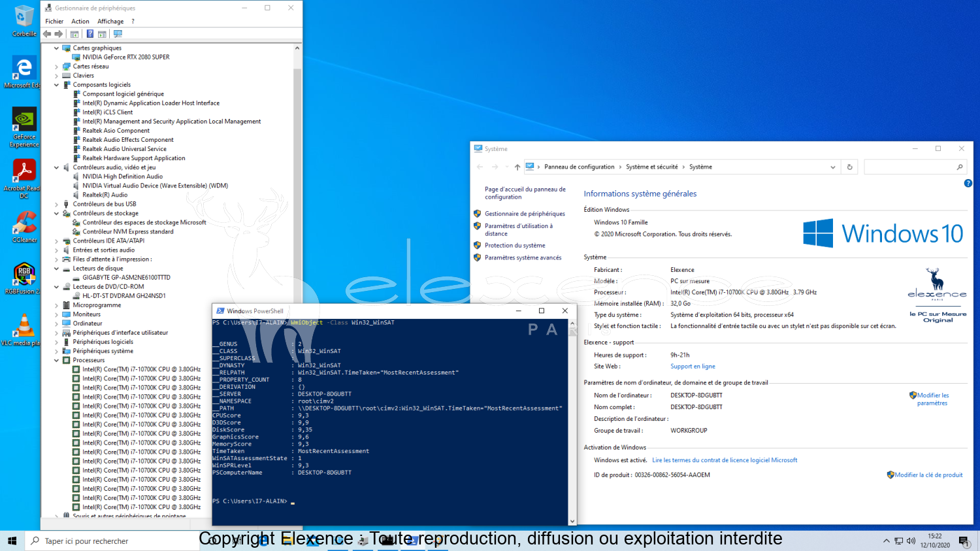The height and width of the screenshot is (551, 980).
Task: Click Modifier la clé de produit
Action: (x=928, y=475)
